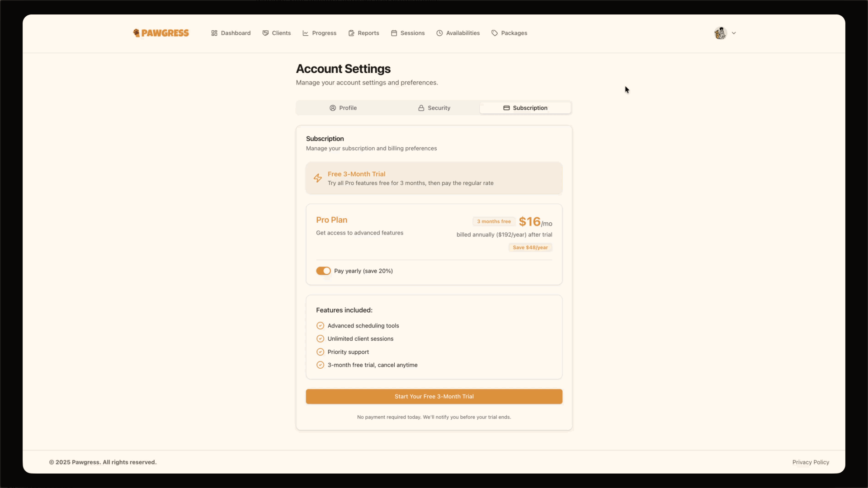Click the lightning bolt trial icon

pos(317,178)
